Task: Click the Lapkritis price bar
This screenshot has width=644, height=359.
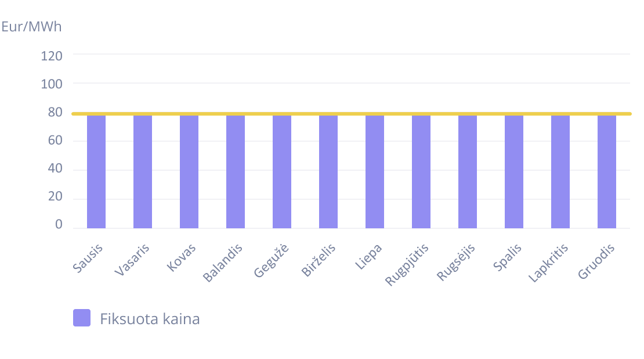Action: click(560, 171)
